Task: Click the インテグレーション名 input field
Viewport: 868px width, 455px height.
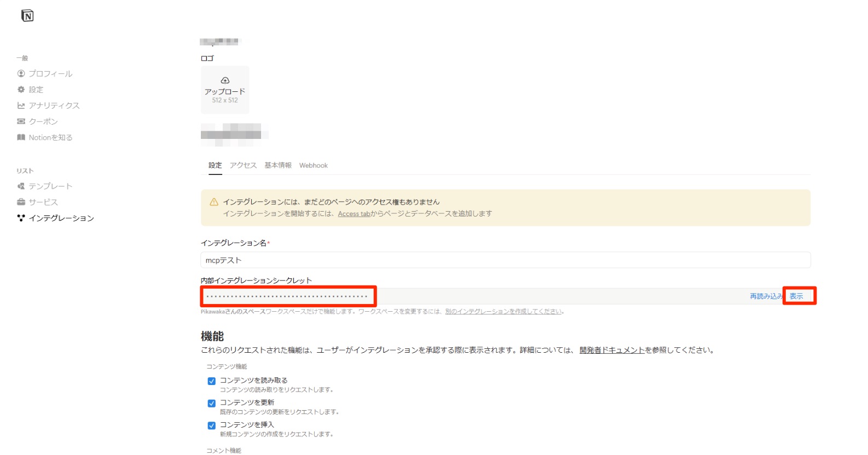Action: pos(505,260)
